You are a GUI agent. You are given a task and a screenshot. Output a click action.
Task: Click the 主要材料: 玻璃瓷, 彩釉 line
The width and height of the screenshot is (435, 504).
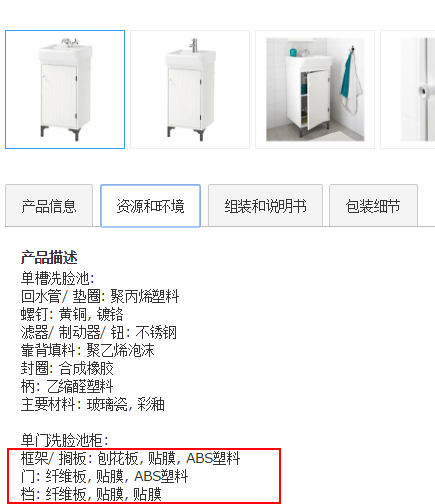click(x=93, y=405)
